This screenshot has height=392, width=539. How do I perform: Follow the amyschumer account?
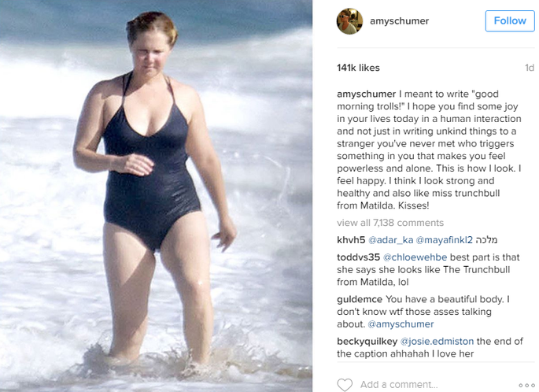510,20
